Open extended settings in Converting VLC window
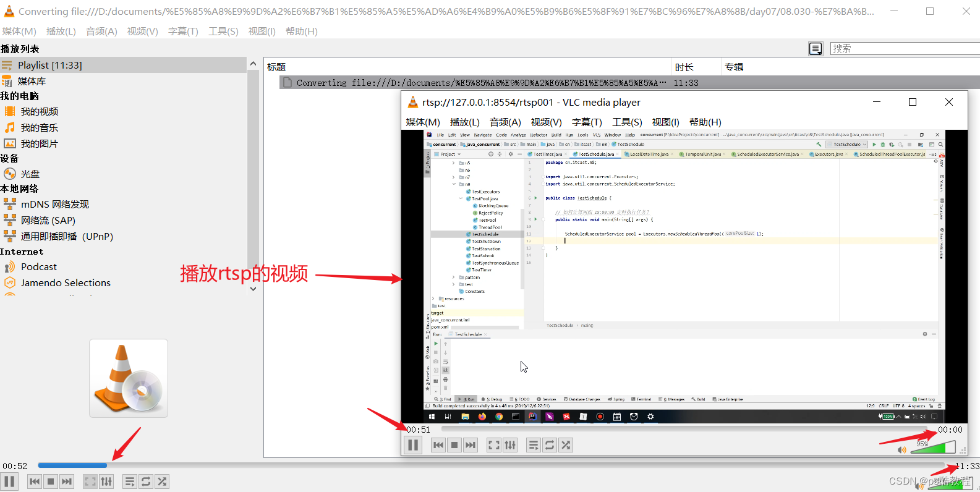The height and width of the screenshot is (492, 980). tap(106, 481)
